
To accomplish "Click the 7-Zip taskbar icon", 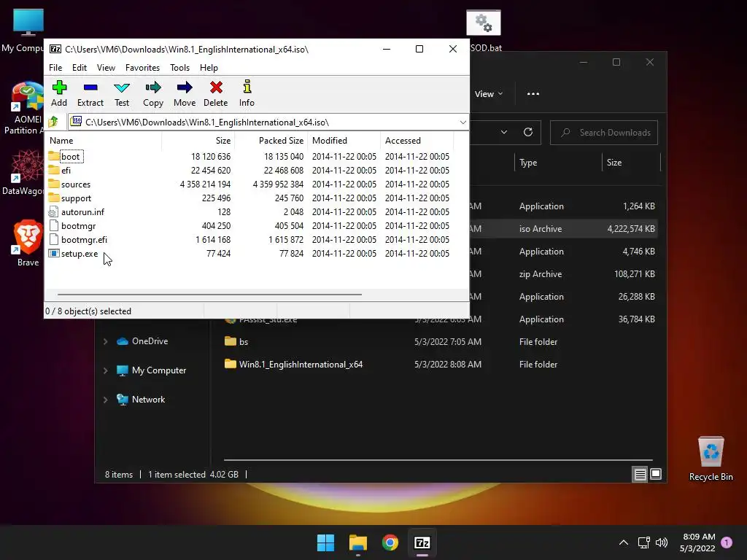I will click(x=422, y=542).
